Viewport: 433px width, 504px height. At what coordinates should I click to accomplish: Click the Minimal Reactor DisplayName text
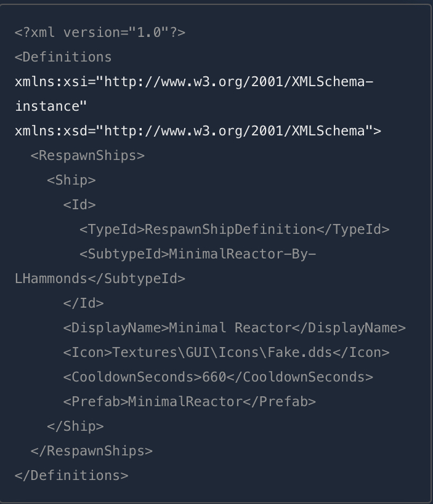pos(230,327)
